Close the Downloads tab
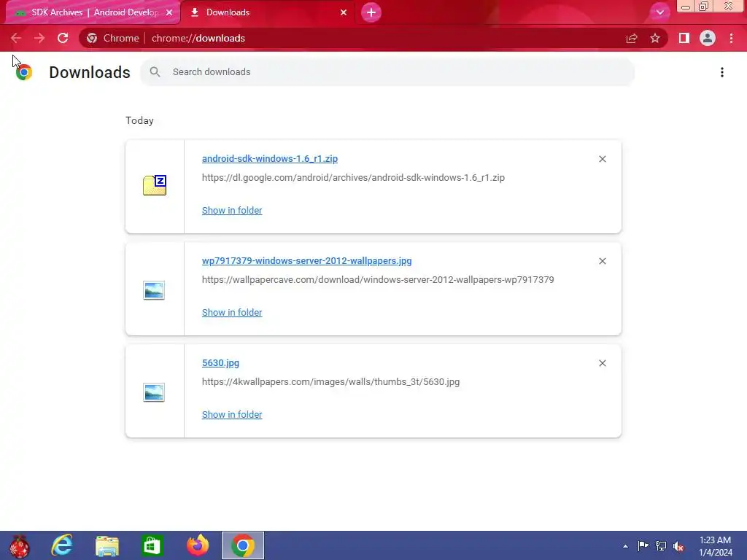Screen dimensions: 747x560 (x=344, y=12)
